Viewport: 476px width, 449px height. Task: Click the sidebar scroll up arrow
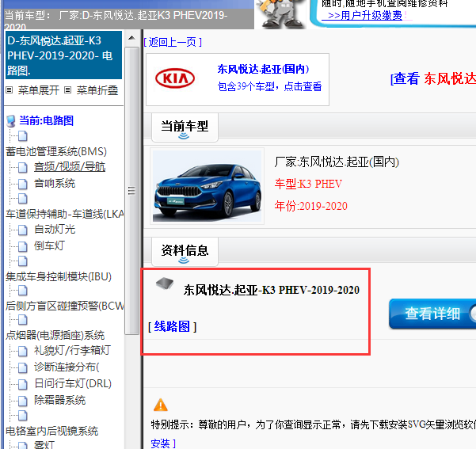click(x=131, y=38)
